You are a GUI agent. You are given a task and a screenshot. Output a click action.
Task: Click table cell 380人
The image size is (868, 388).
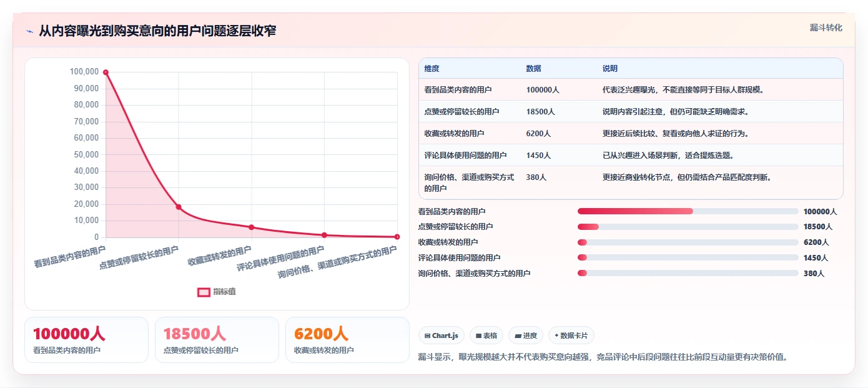click(x=536, y=177)
